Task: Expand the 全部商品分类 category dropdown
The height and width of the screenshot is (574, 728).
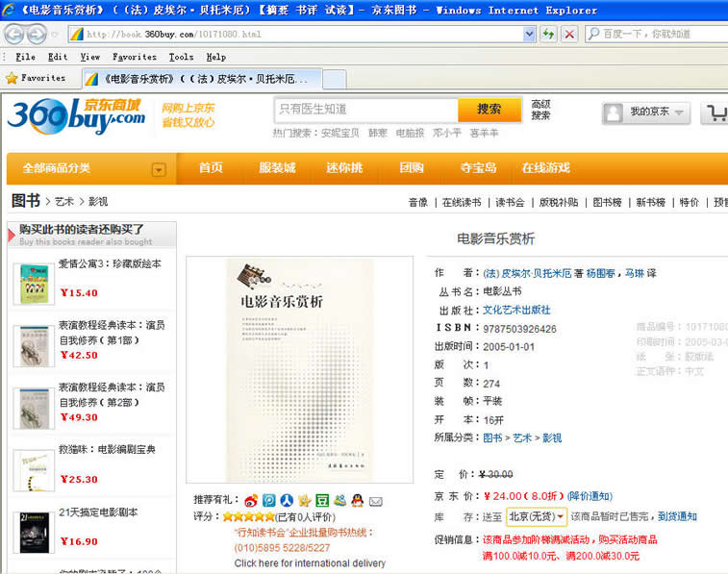Action: coord(159,170)
